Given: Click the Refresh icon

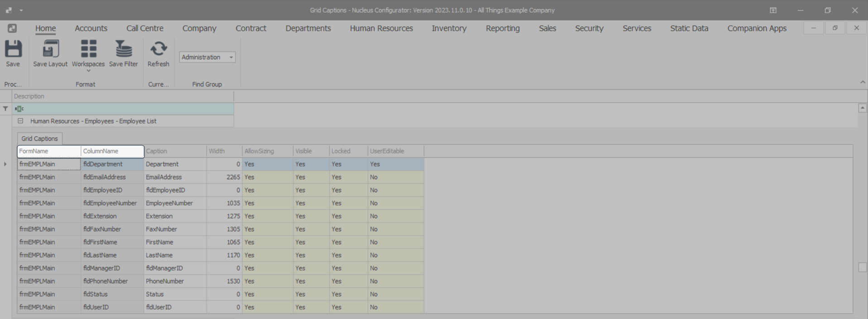Looking at the screenshot, I should point(158,49).
